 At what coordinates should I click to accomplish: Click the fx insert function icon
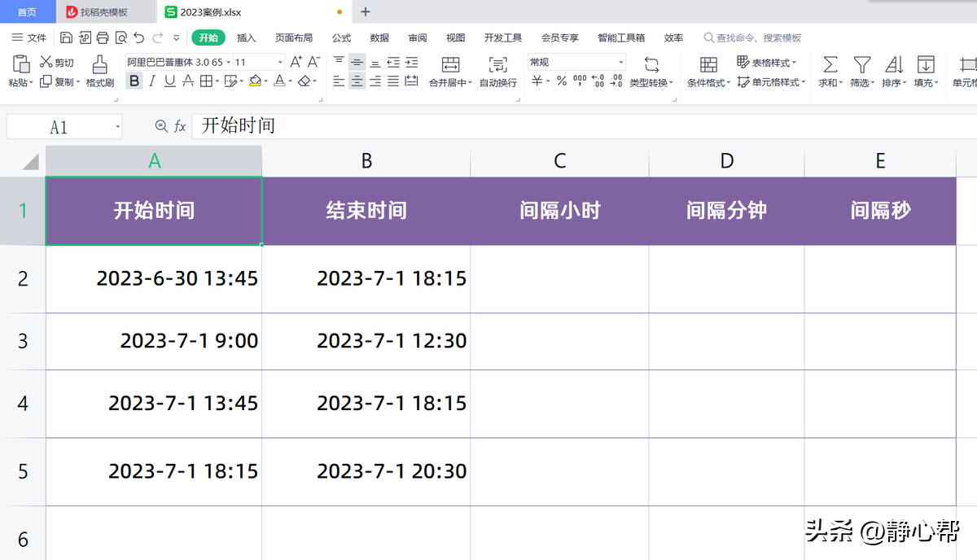point(180,126)
